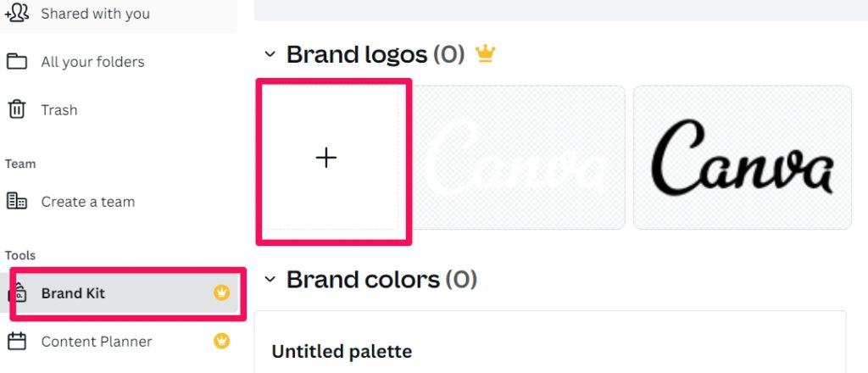The width and height of the screenshot is (868, 373).
Task: Click the Content Planner calendar icon
Action: click(17, 341)
